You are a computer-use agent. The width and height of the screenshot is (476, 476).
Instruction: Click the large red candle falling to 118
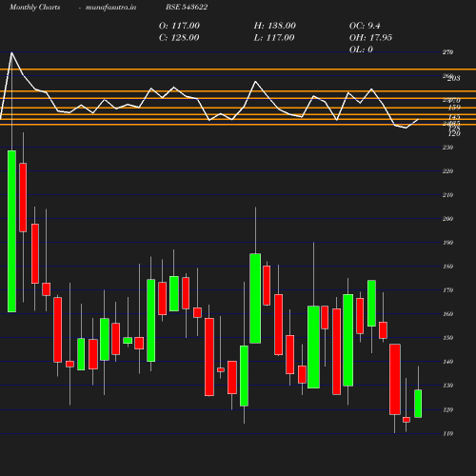(395, 379)
